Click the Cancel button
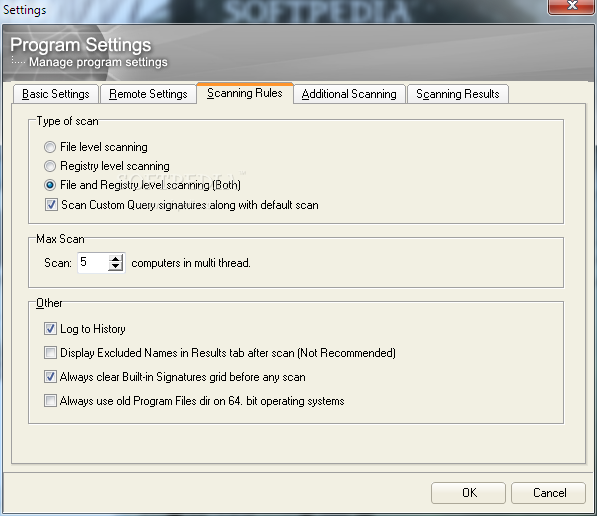Screen dimensions: 597x516 [x=548, y=493]
